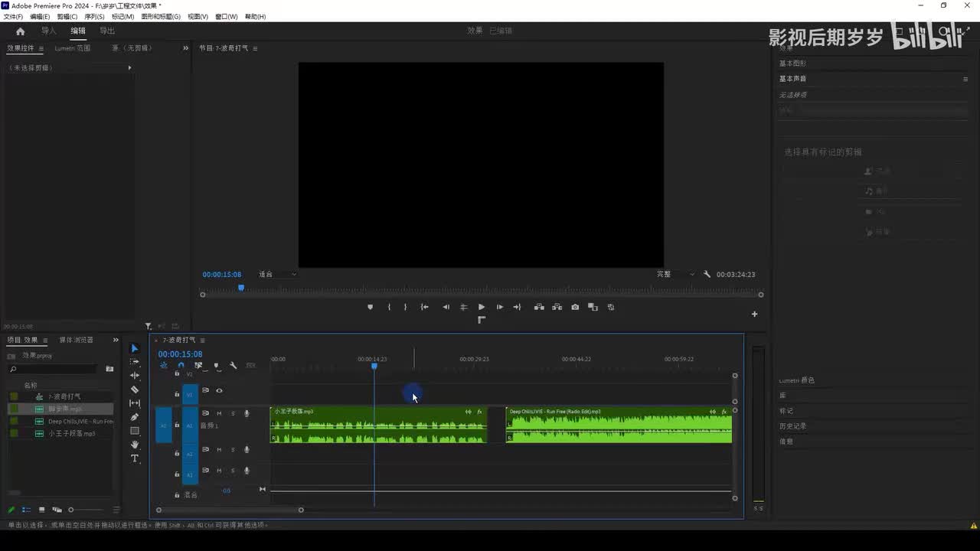Image resolution: width=980 pixels, height=551 pixels.
Task: Expand hidden panel tabs next to 媒体浏览器
Action: [x=116, y=340]
